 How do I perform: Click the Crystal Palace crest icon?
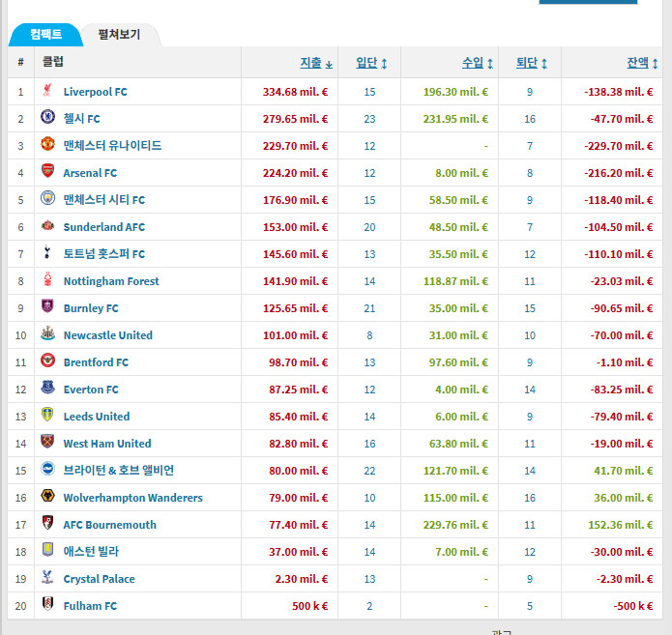tap(47, 577)
